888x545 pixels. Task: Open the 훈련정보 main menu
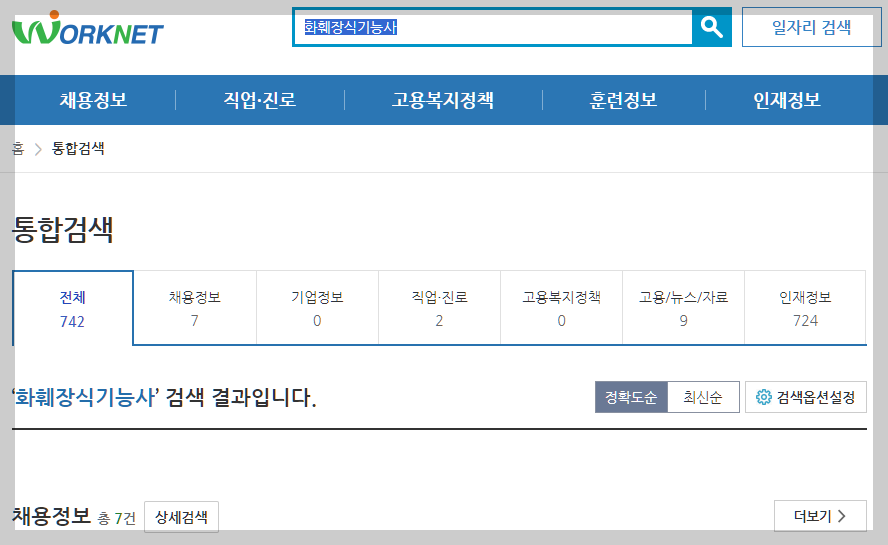[624, 100]
